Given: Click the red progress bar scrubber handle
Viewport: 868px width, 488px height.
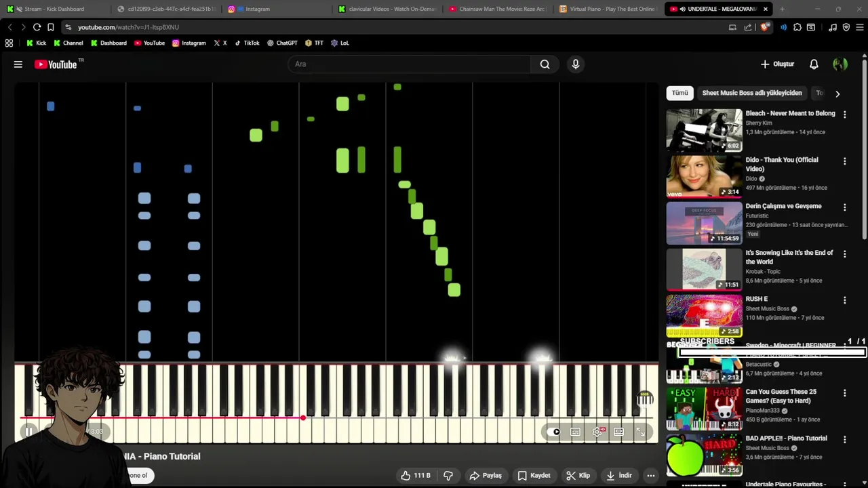Looking at the screenshot, I should [x=303, y=418].
